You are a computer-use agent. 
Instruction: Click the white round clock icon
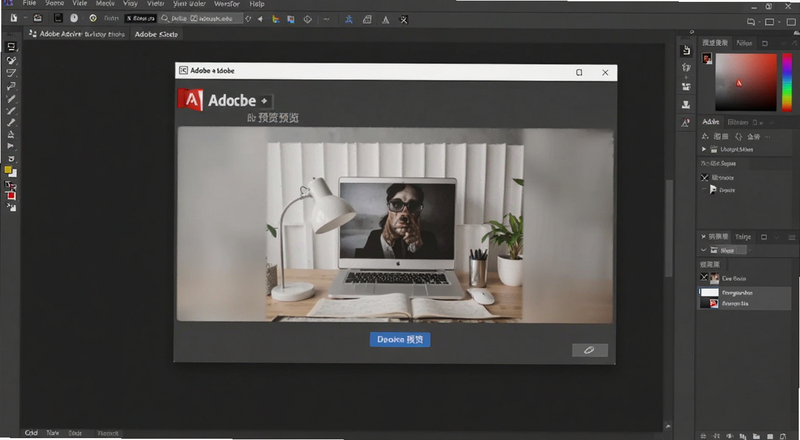tap(74, 18)
